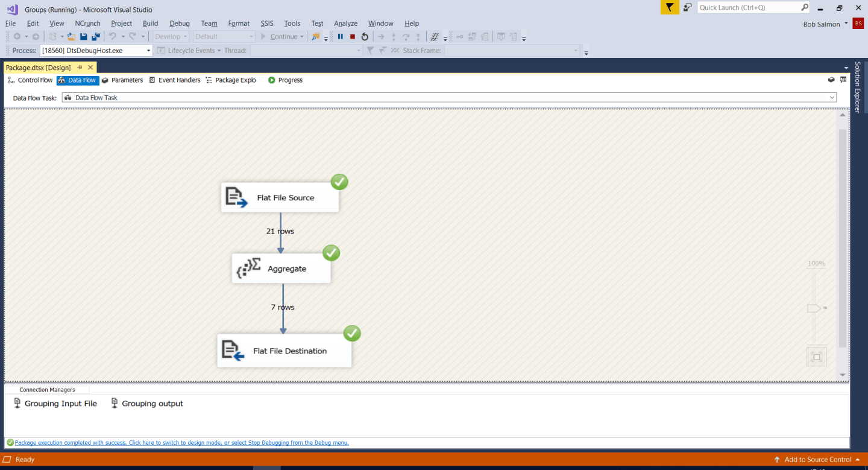Switch to the Control Flow tab
This screenshot has width=868, height=470.
click(x=30, y=80)
